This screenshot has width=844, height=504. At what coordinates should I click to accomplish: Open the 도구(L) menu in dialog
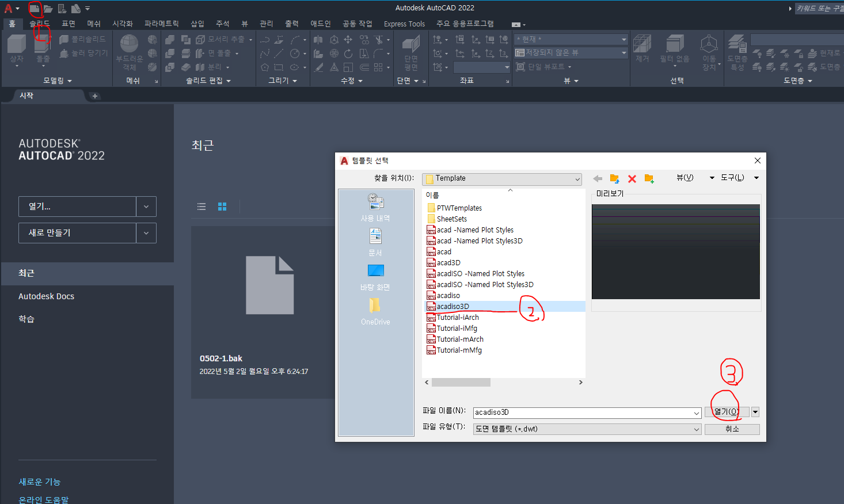(732, 178)
